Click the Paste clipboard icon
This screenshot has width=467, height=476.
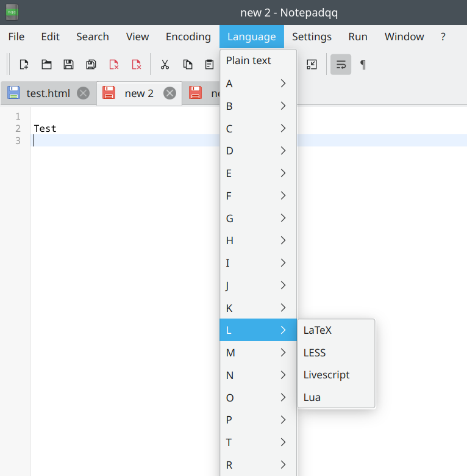click(209, 65)
